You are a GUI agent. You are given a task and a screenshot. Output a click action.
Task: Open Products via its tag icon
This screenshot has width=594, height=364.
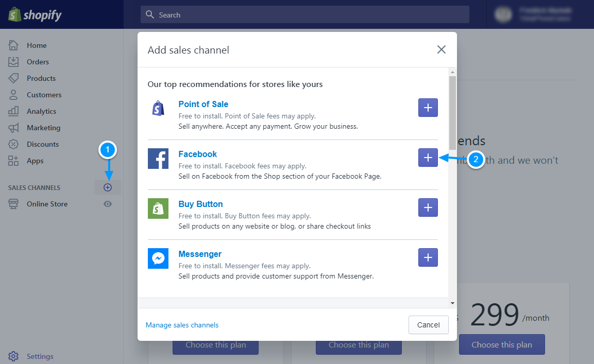13,78
